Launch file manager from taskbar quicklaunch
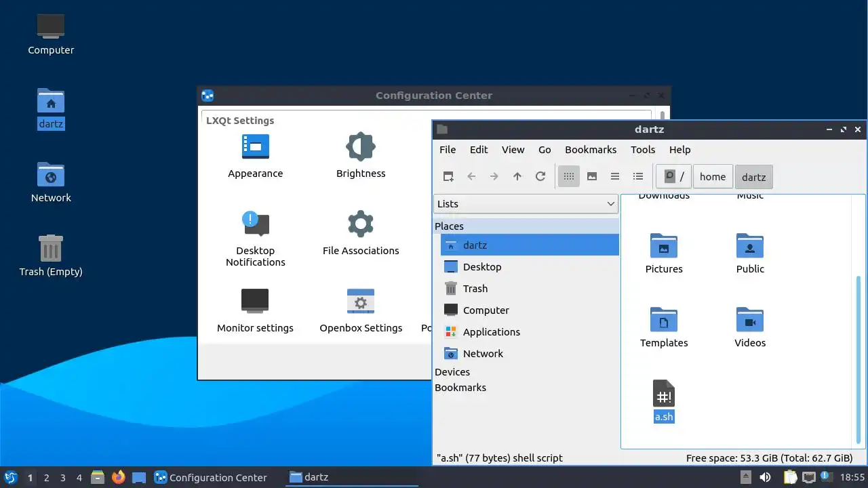 coord(98,477)
